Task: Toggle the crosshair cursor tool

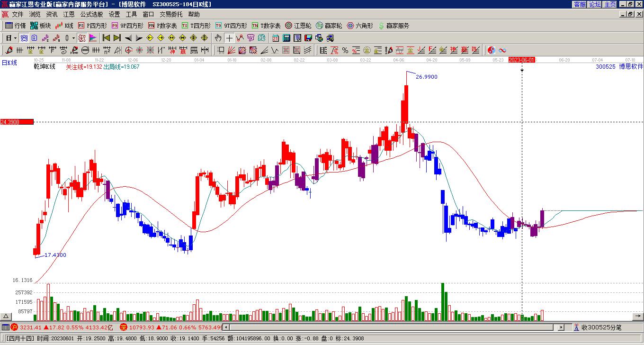Action: [x=229, y=38]
